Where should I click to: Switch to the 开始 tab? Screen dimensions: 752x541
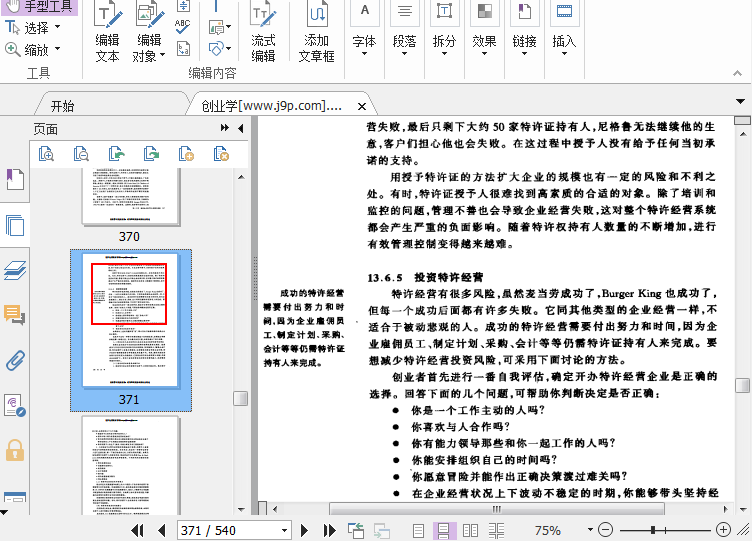(x=62, y=106)
